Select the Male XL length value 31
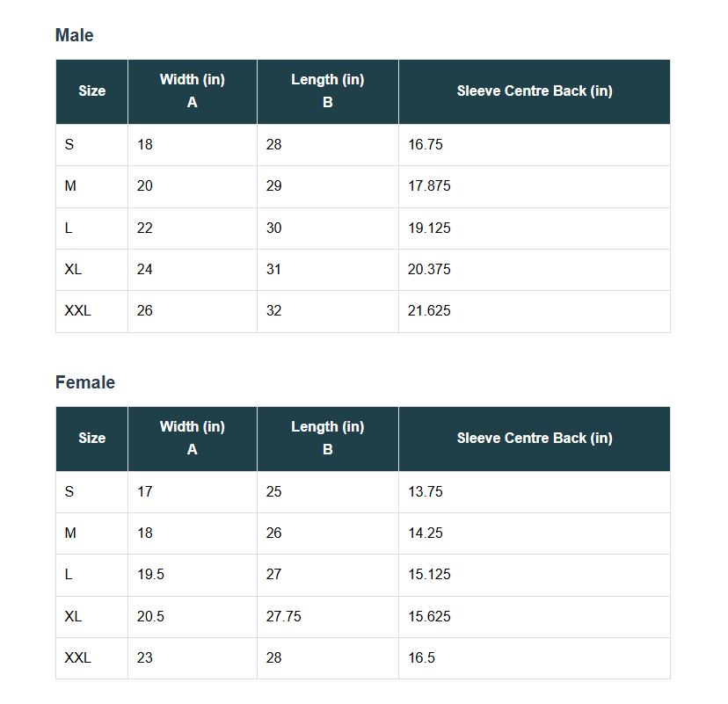The image size is (728, 704). [274, 269]
